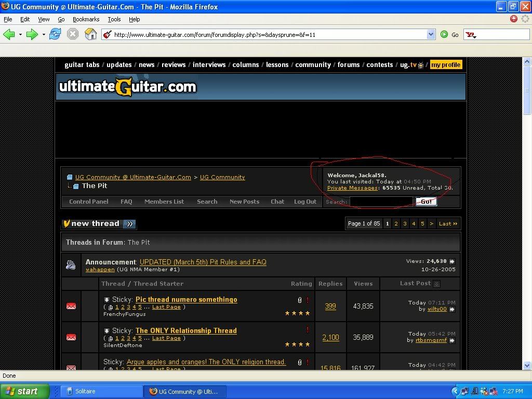Reload the page with the Refresh icon
532x399 pixels.
(x=55, y=34)
